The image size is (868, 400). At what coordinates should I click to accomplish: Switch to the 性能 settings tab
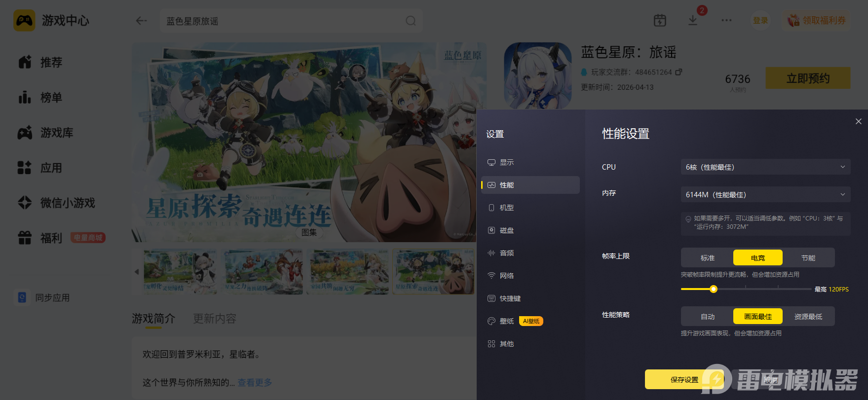pyautogui.click(x=530, y=185)
